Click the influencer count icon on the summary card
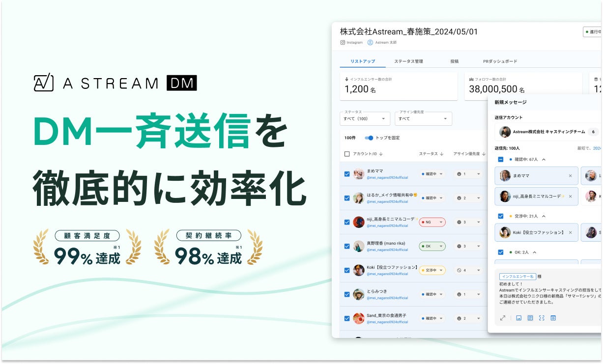Screen dimensions: 603x364 point(347,79)
